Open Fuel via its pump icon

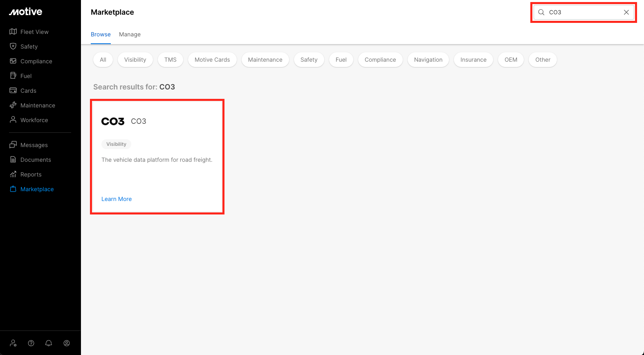(13, 76)
